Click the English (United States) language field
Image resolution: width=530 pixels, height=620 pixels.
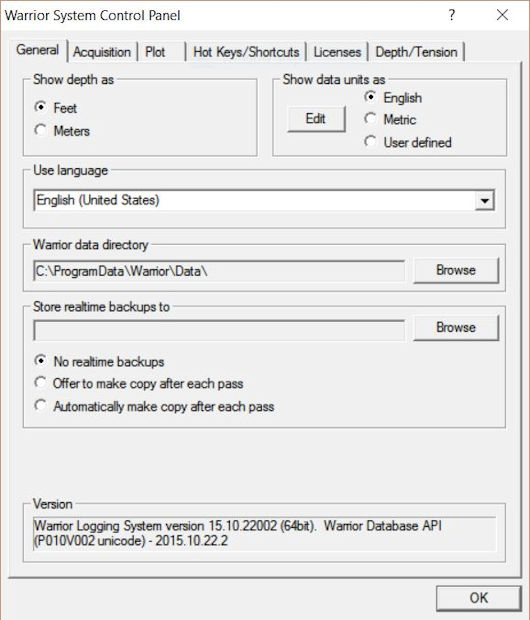(x=264, y=200)
